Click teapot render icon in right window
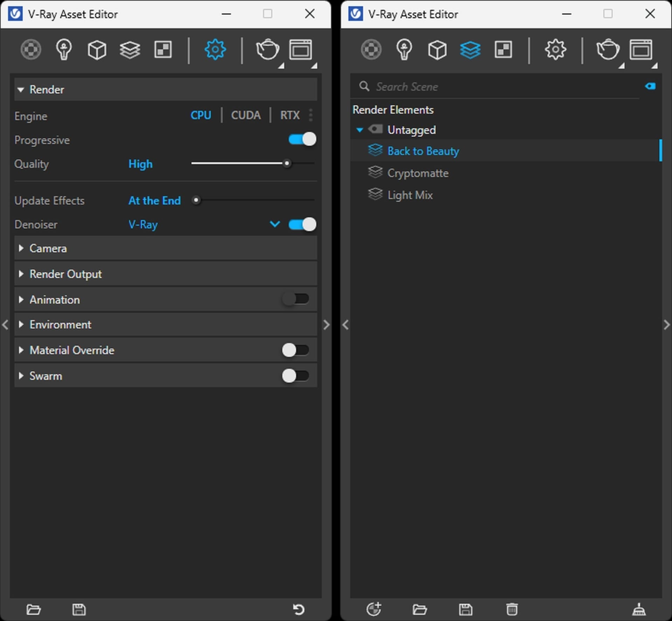The height and width of the screenshot is (621, 672). [x=608, y=49]
